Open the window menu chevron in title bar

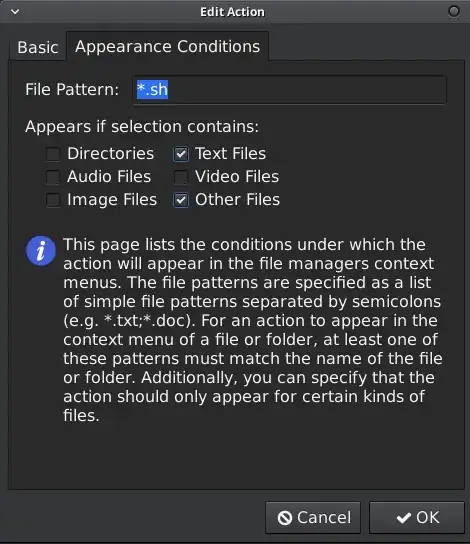pyautogui.click(x=15, y=12)
